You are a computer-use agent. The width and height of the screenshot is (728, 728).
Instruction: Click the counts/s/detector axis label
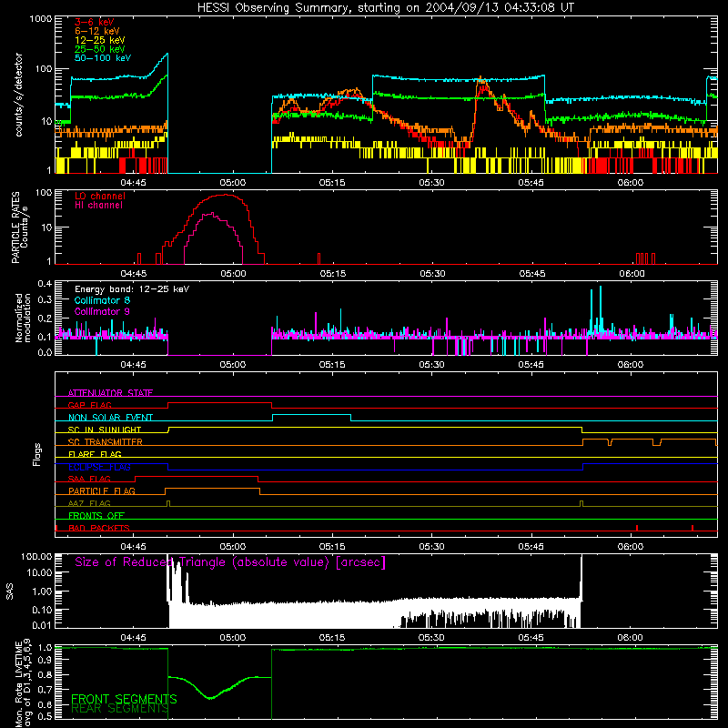18,95
